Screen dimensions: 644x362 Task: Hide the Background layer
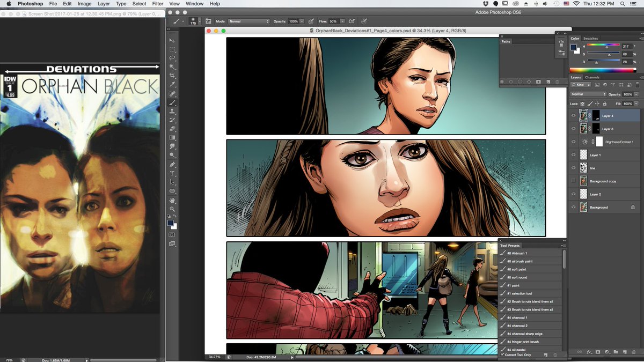574,207
